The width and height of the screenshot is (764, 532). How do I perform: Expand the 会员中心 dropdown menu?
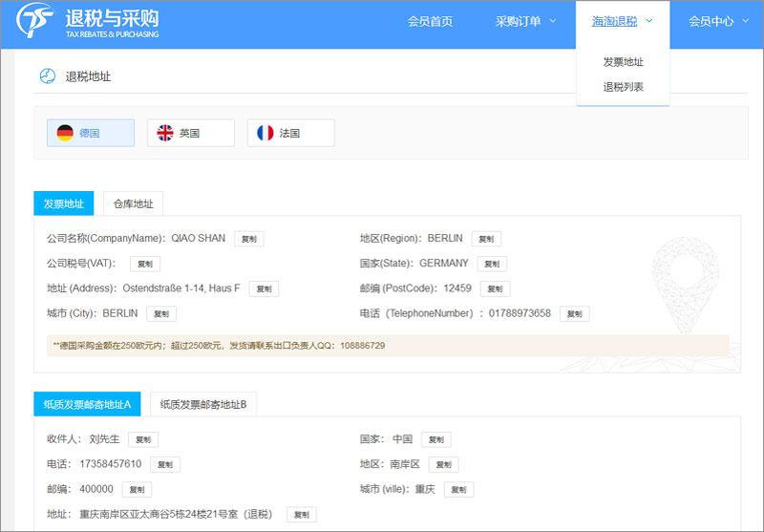[x=718, y=22]
